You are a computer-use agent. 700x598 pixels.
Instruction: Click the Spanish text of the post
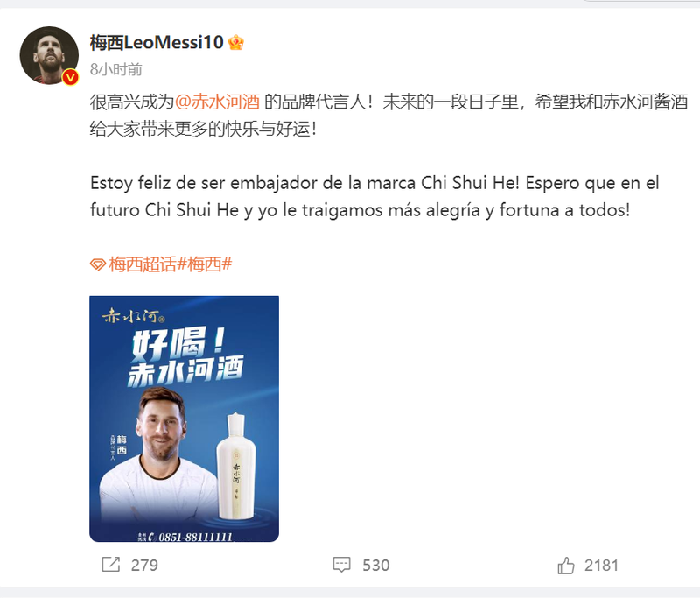374,196
